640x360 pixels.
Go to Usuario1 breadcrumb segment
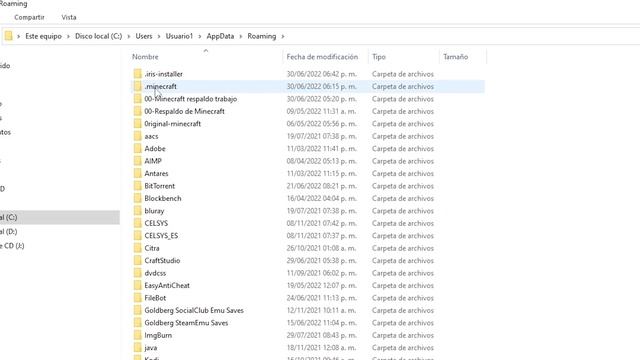179,36
